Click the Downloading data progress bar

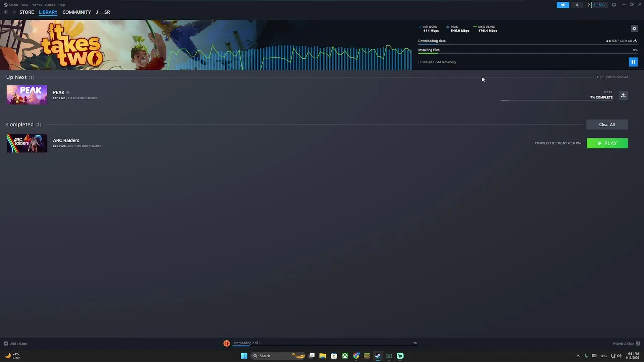coord(528,44)
